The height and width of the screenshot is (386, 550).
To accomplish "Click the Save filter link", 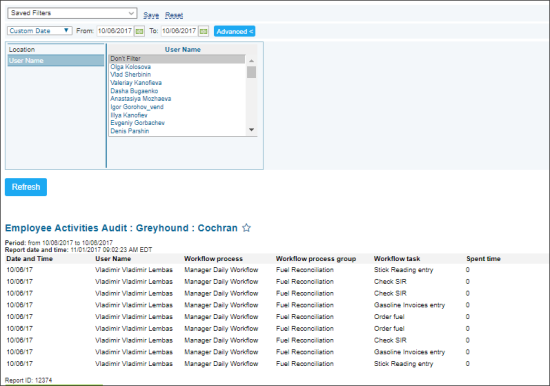I will (x=151, y=15).
